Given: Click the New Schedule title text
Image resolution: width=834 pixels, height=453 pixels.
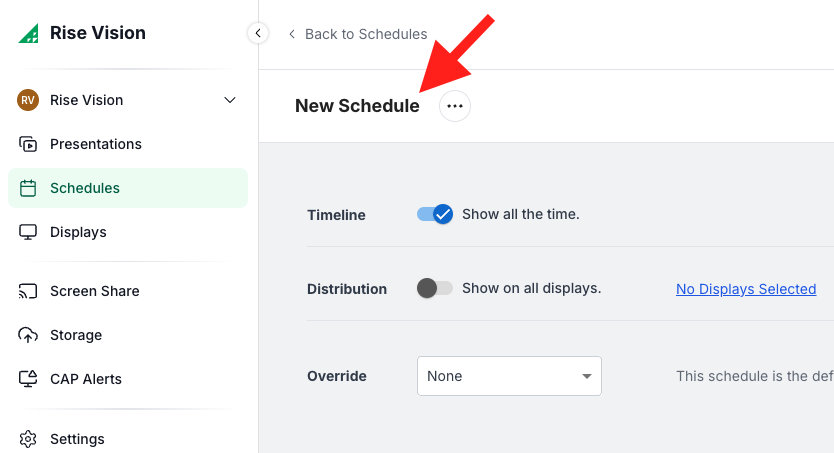Looking at the screenshot, I should click(x=357, y=106).
